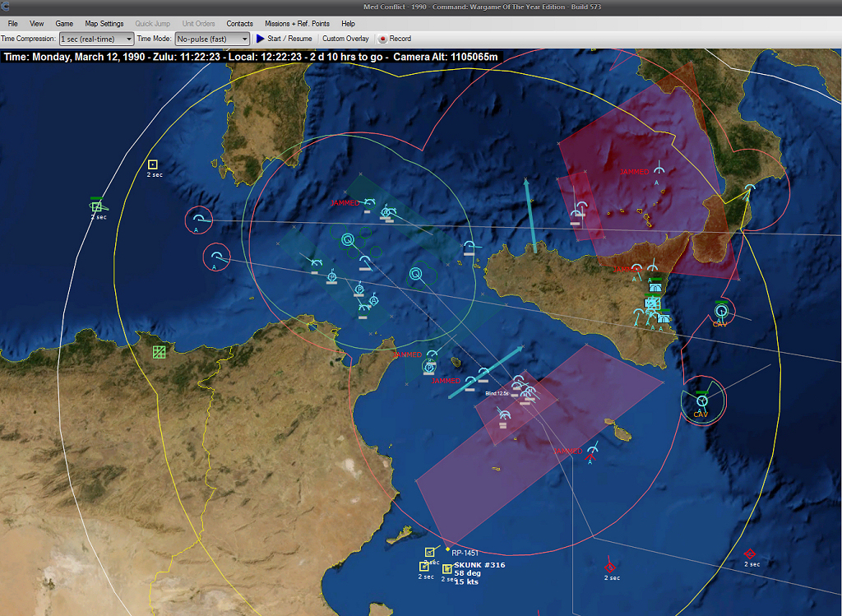Select jammed aircraft at top of northern patrol box
This screenshot has height=616, width=842.
(x=369, y=202)
